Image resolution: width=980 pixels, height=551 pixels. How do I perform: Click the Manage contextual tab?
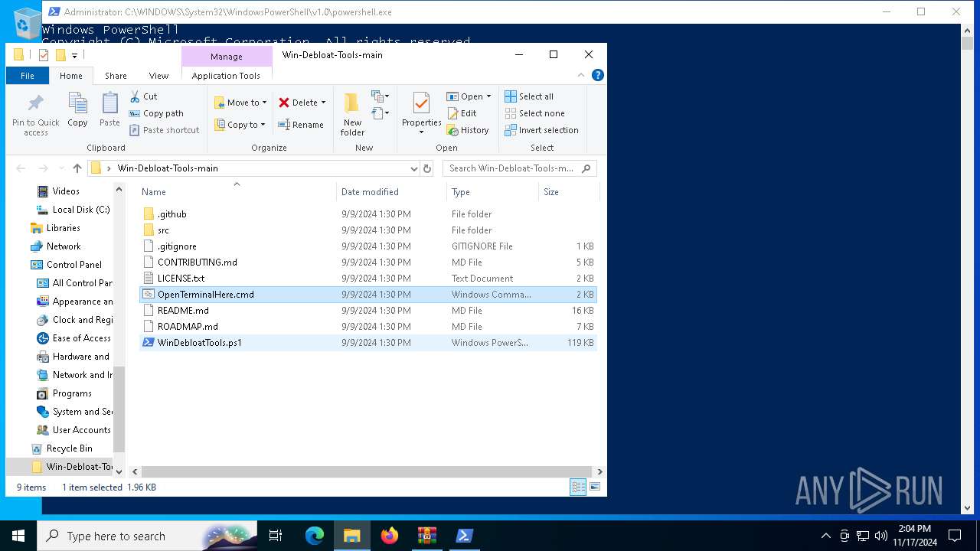(x=227, y=57)
